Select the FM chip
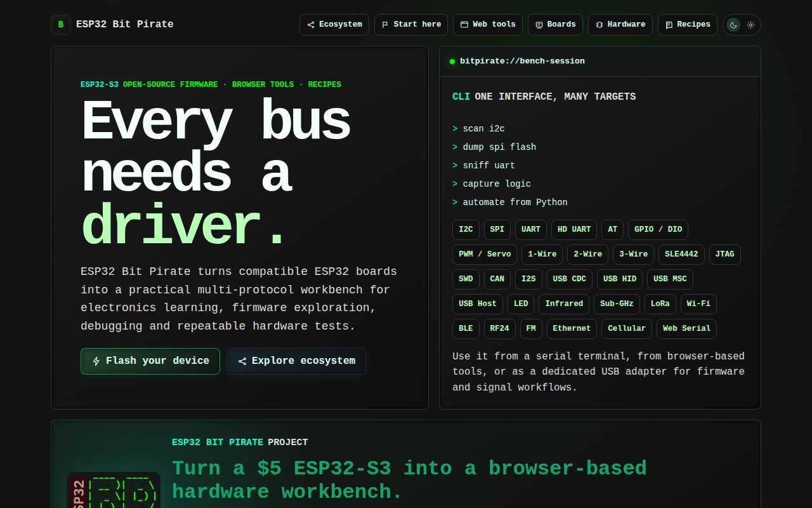This screenshot has width=812, height=508. tap(531, 329)
